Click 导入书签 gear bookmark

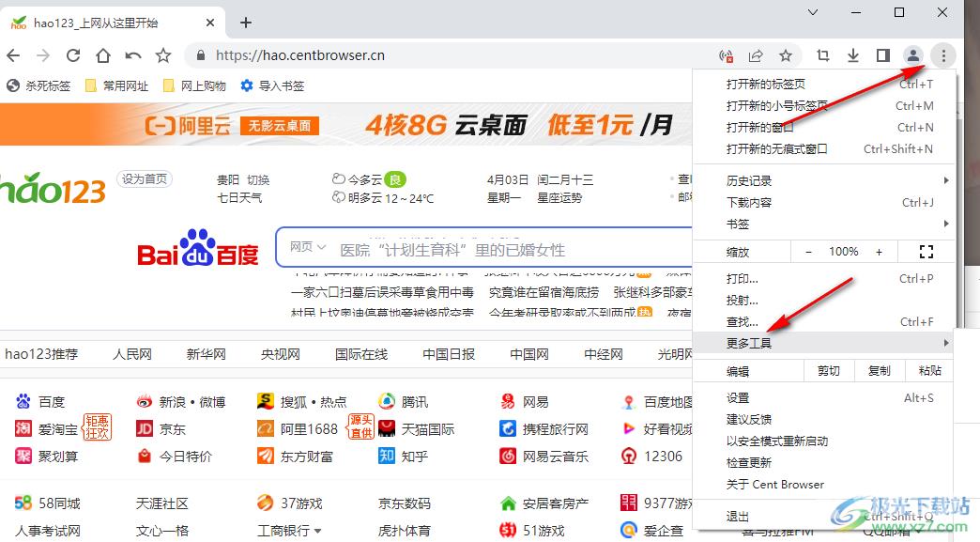pyautogui.click(x=272, y=85)
